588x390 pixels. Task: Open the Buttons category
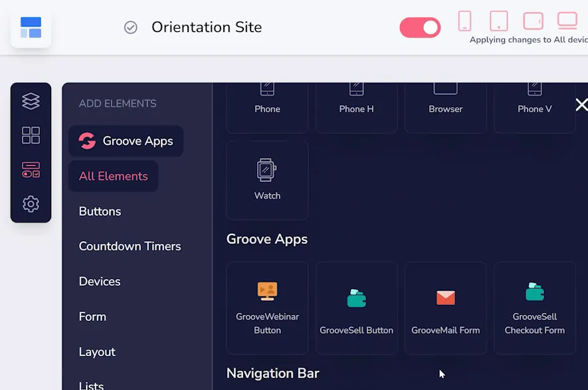(100, 211)
